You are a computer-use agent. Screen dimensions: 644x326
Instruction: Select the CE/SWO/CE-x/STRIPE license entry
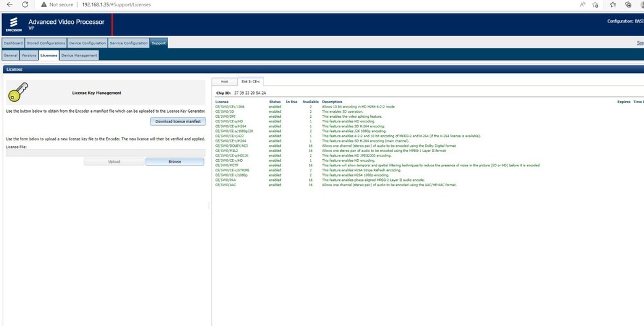(x=232, y=170)
